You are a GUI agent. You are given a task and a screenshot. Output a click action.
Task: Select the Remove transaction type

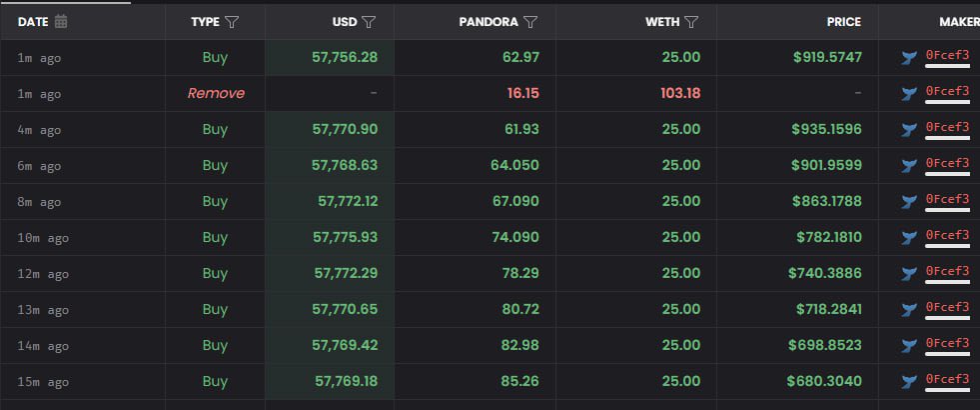[216, 93]
